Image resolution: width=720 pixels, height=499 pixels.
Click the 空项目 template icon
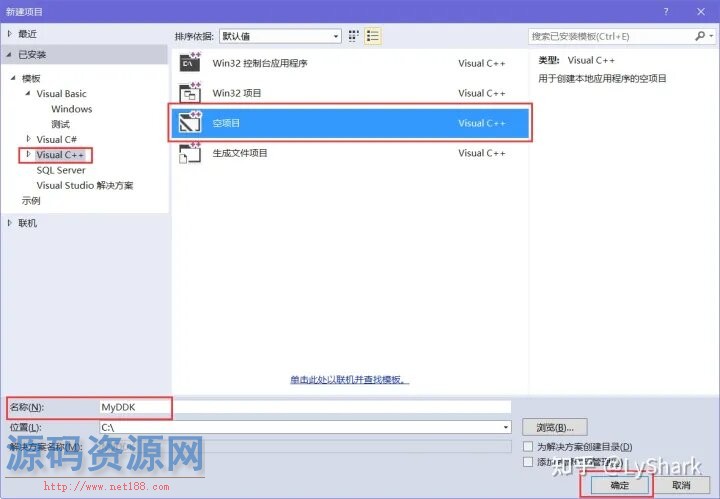tap(190, 122)
